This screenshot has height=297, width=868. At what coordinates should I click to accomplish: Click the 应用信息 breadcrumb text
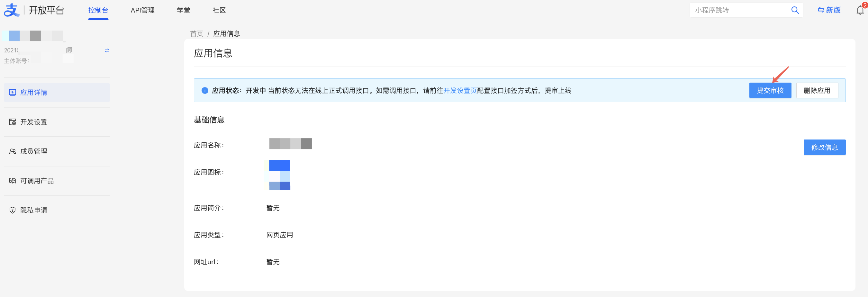[226, 34]
